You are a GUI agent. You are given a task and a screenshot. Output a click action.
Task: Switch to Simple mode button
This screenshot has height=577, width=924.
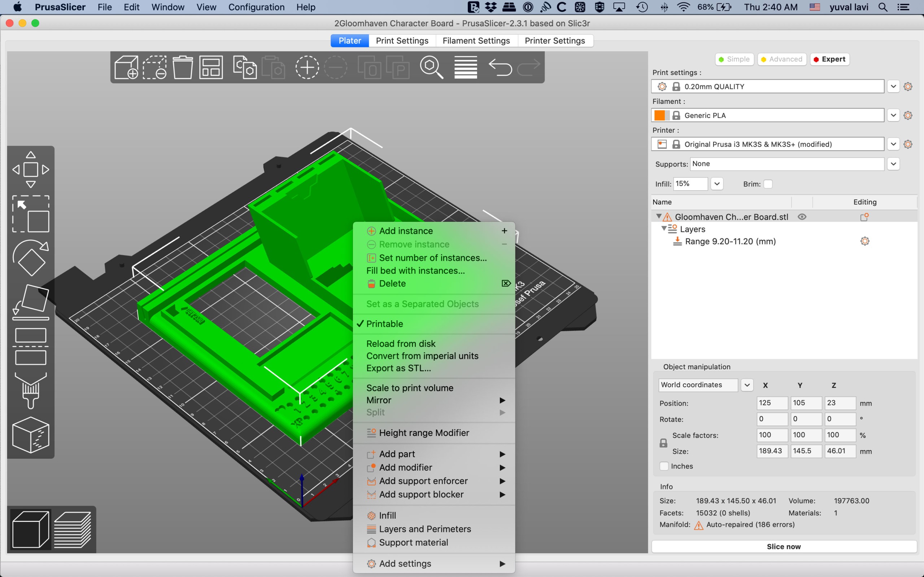coord(734,59)
